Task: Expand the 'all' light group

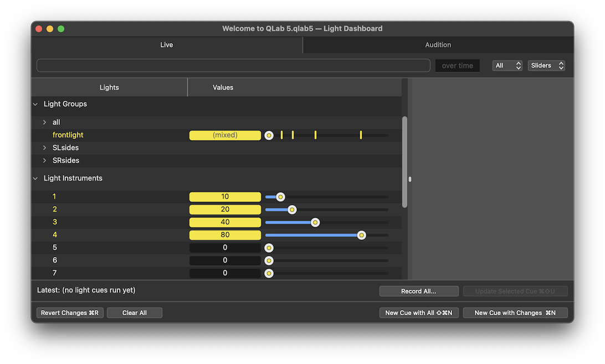Action: 44,122
